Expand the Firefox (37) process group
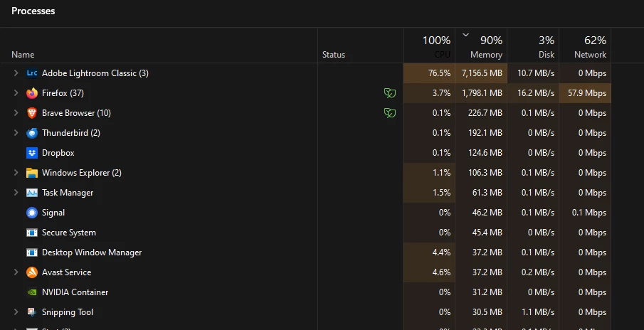 click(x=16, y=93)
